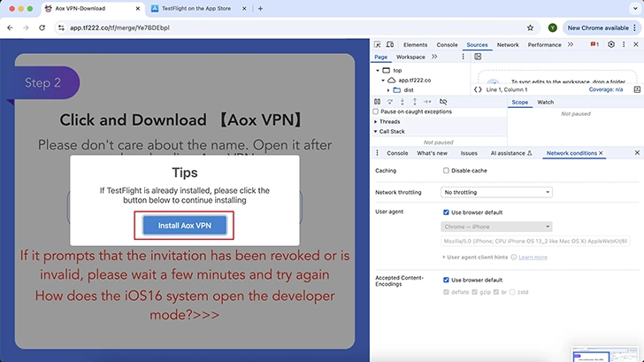The image size is (644, 362).
Task: Switch to the Watch tab
Action: point(546,102)
